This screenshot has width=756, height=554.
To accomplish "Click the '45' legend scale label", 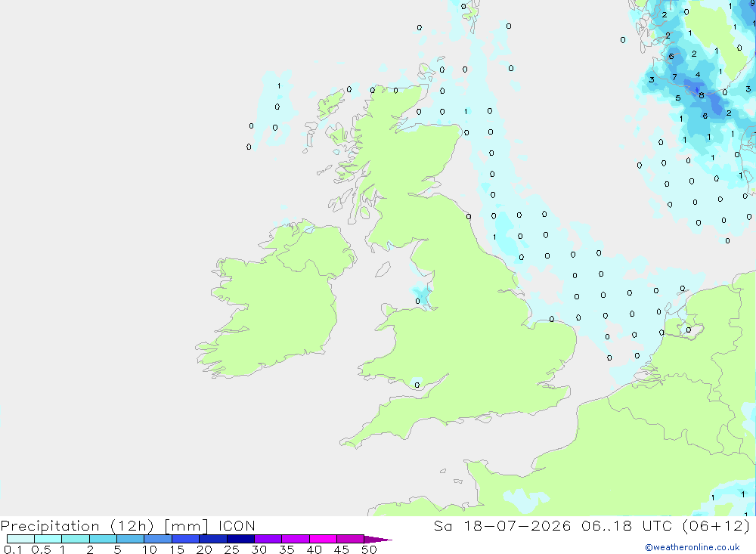I will tap(342, 549).
